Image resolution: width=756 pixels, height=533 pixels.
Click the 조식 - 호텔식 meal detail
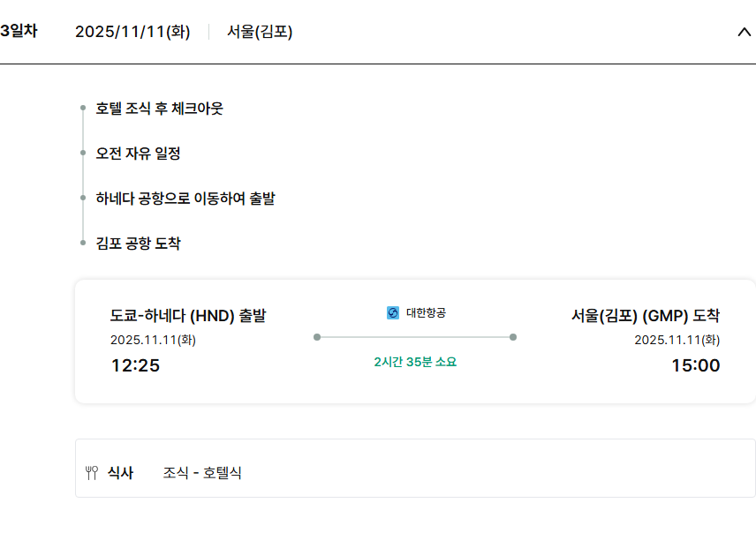tap(202, 473)
